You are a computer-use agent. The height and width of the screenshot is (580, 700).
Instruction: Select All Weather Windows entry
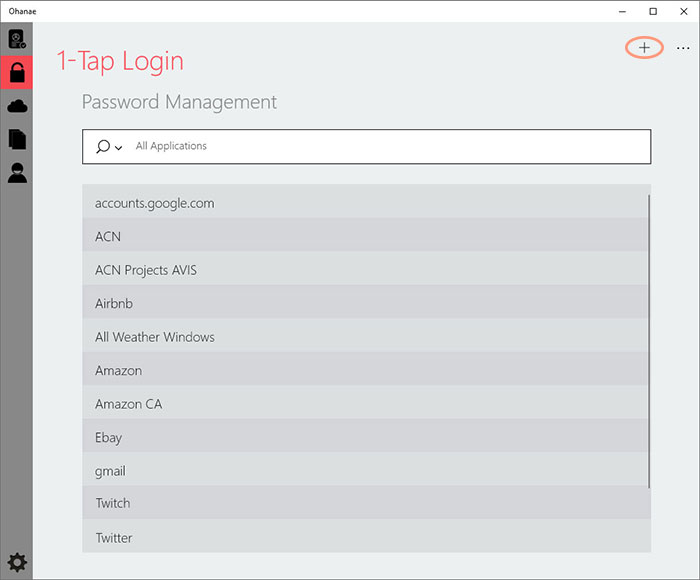pyautogui.click(x=365, y=337)
